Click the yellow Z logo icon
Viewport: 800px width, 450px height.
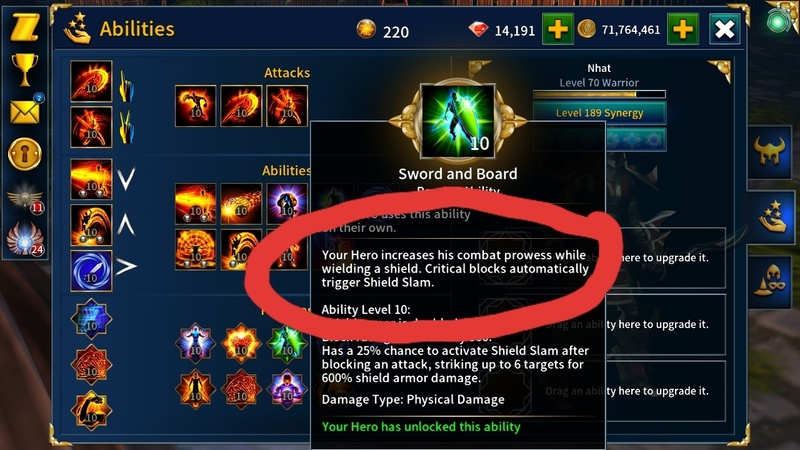[24, 27]
